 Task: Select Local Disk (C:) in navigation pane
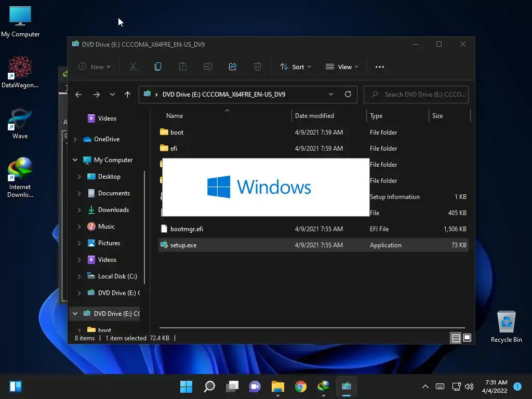pos(117,276)
